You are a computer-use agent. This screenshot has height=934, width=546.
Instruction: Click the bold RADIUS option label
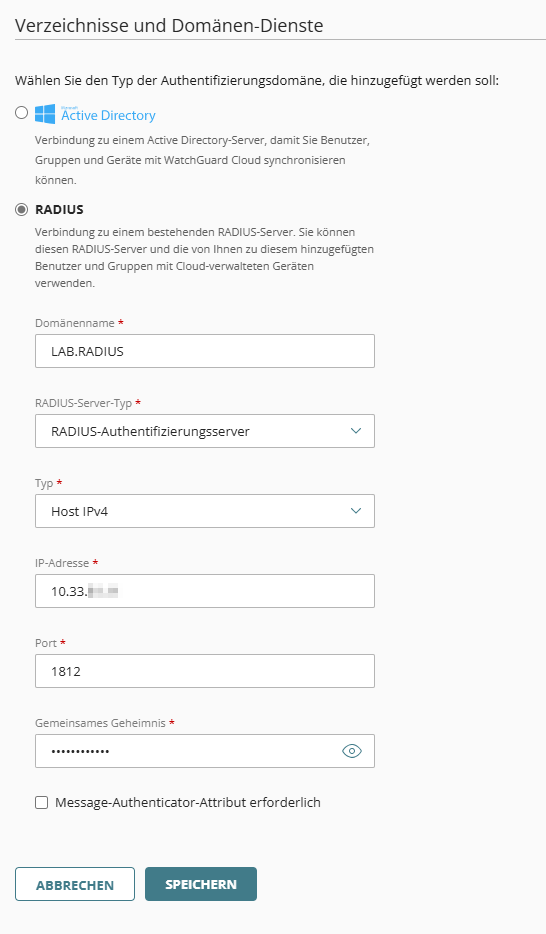[x=60, y=210]
